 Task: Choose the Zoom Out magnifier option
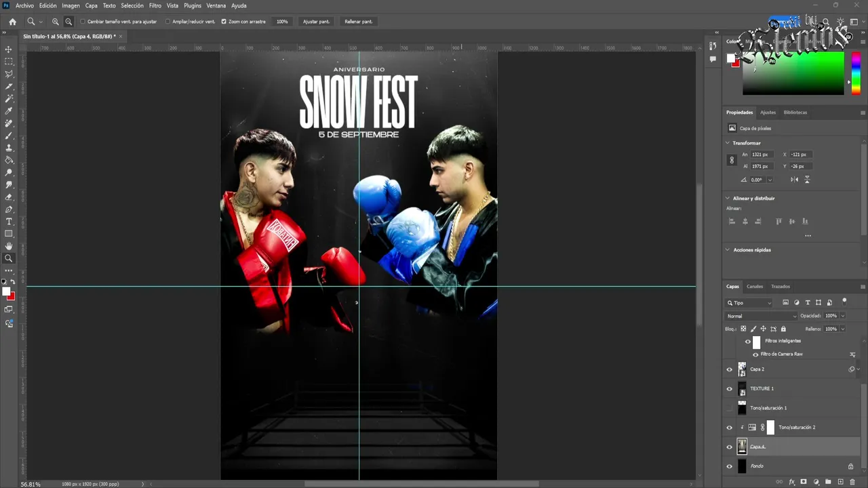68,22
